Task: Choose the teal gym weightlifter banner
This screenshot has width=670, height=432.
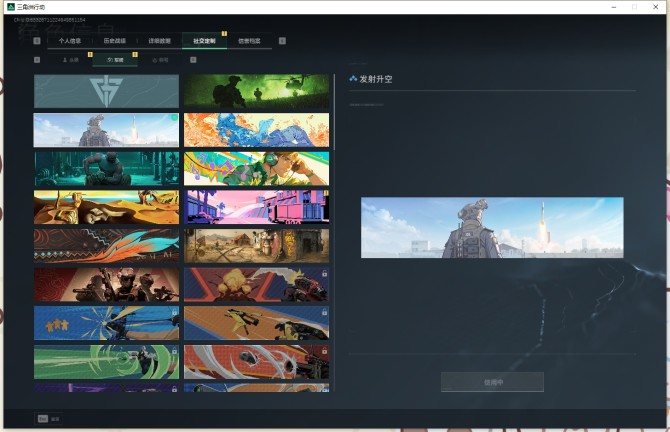Action: (x=106, y=168)
